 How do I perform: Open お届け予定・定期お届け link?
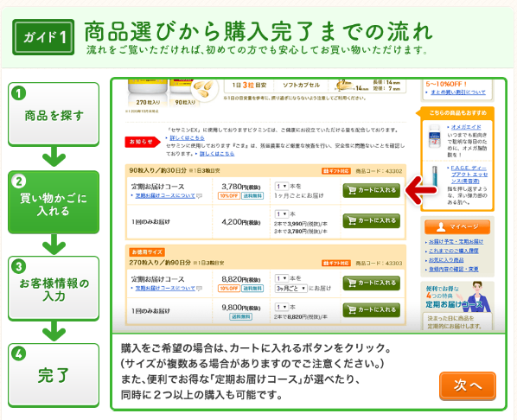pyautogui.click(x=456, y=242)
